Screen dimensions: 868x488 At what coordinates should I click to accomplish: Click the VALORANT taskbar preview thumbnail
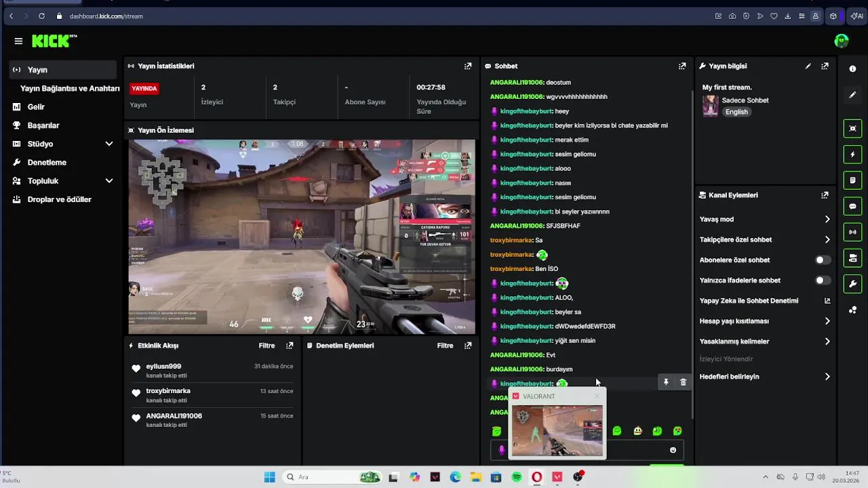tap(557, 430)
